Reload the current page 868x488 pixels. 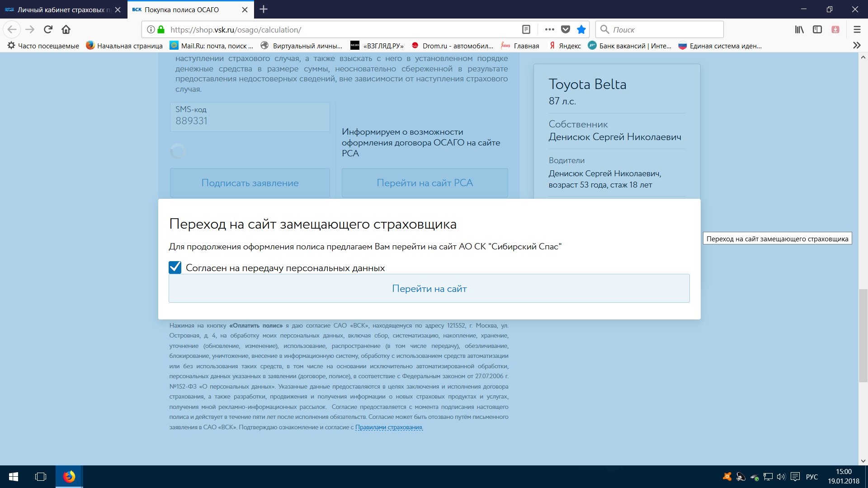48,30
